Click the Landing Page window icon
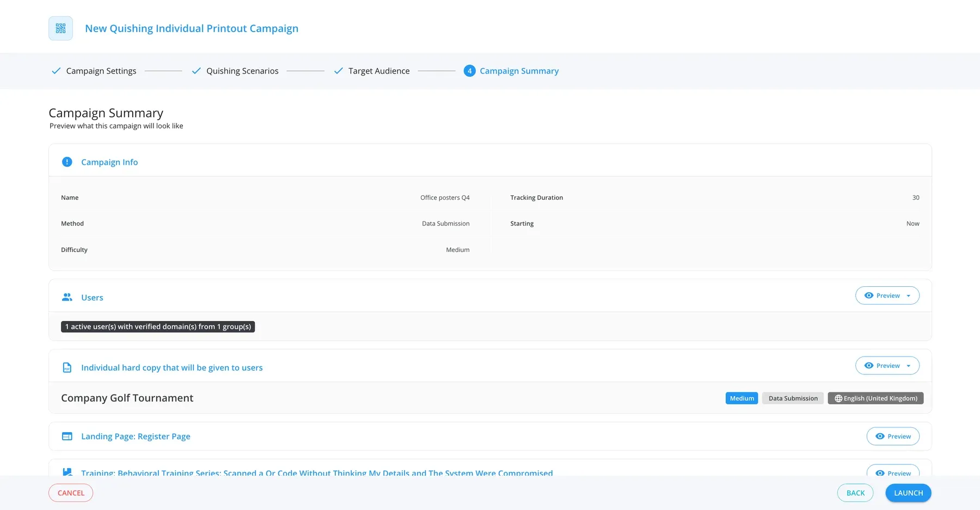980x510 pixels. tap(67, 436)
